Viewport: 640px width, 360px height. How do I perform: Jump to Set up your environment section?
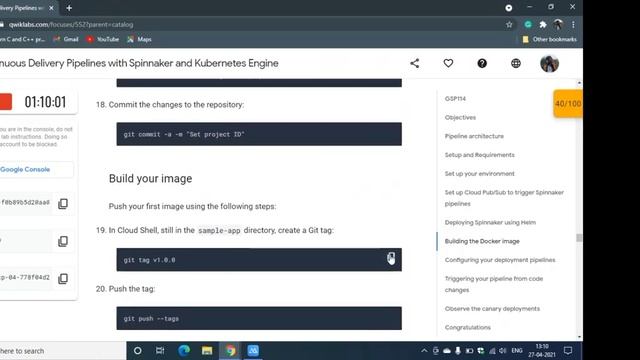480,174
